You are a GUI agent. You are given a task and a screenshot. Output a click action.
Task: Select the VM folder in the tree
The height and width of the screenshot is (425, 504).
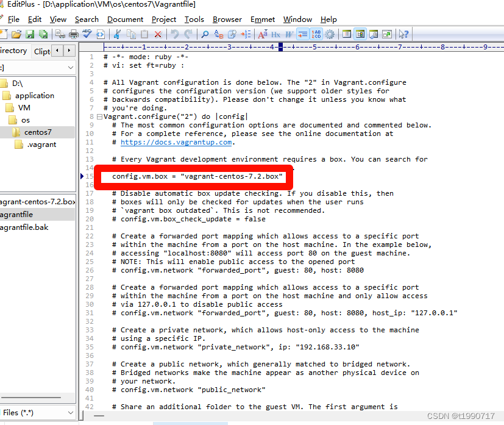(x=24, y=108)
